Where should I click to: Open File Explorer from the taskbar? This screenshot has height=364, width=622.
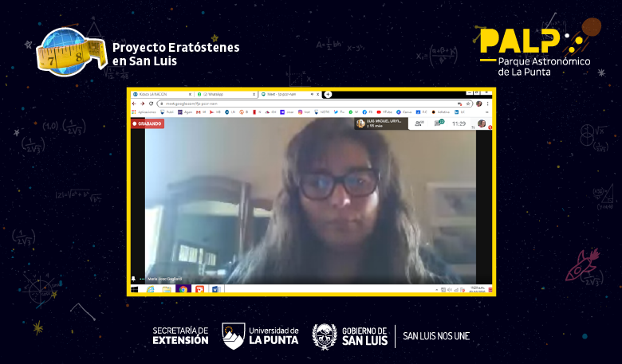coord(166,290)
